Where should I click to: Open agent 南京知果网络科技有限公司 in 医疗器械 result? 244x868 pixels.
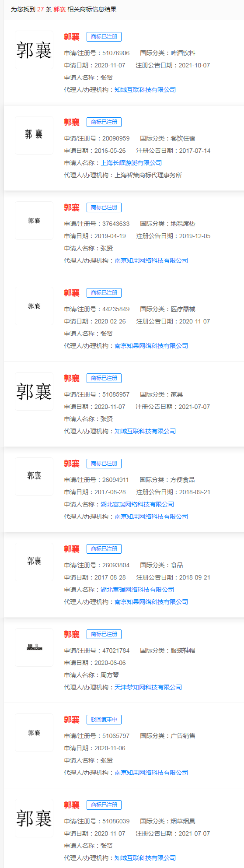point(151,346)
